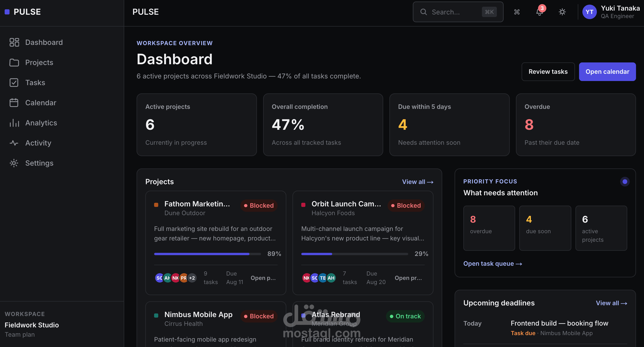Image resolution: width=644 pixels, height=347 pixels.
Task: Click the Analytics bar chart icon
Action: point(14,123)
